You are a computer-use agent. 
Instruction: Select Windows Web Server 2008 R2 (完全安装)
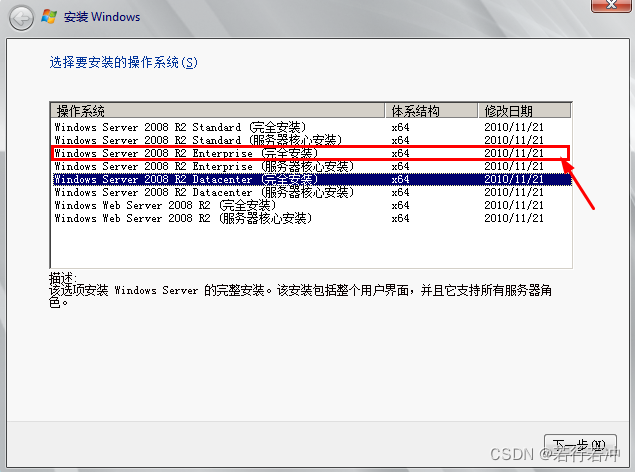[x=311, y=205]
